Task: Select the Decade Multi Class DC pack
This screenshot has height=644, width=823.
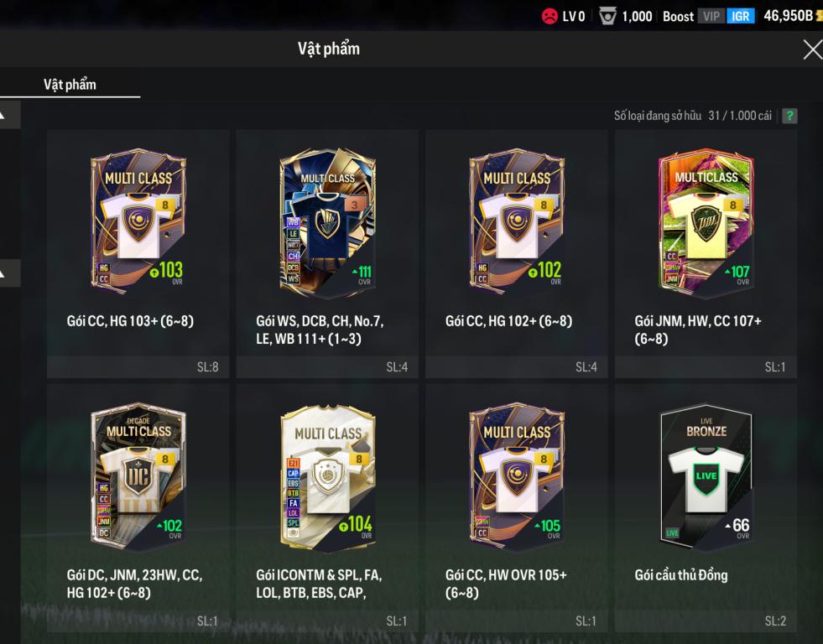Action: 138,507
